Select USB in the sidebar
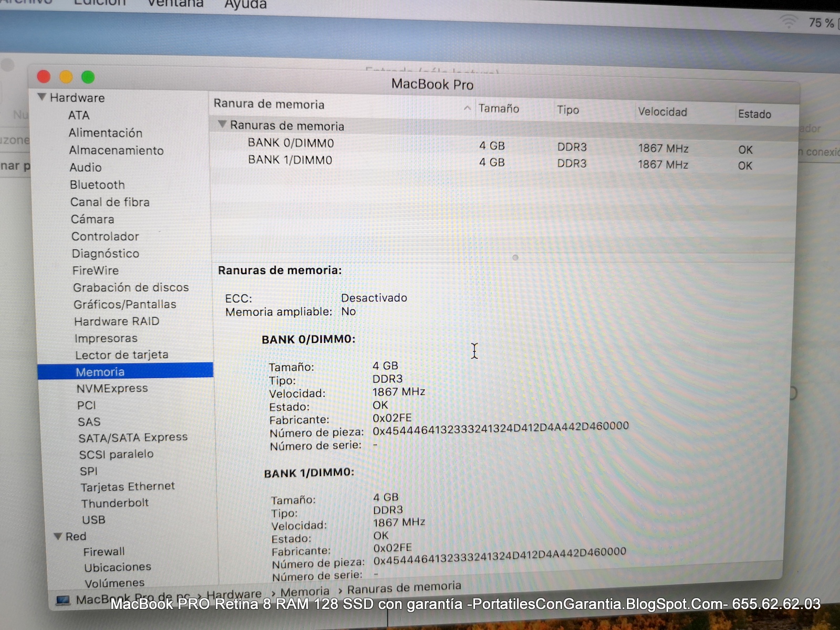 coord(93,520)
